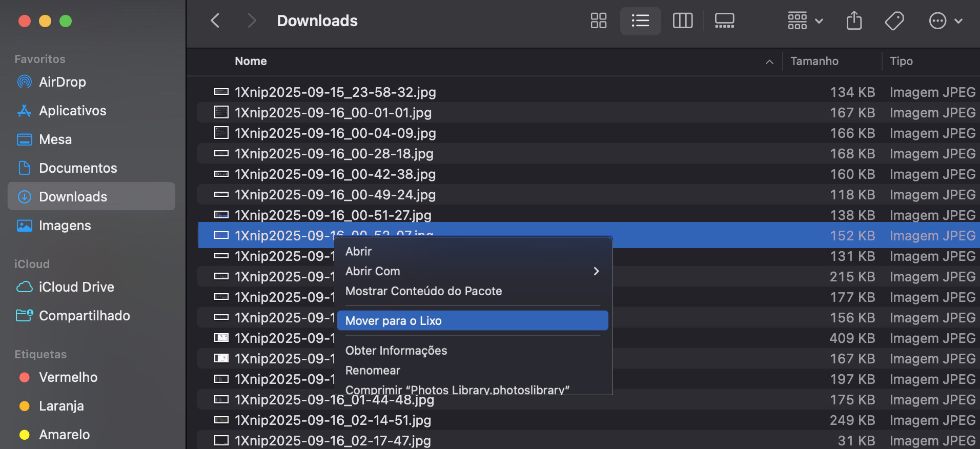
Task: Click the Share toolbar icon
Action: [x=854, y=21]
